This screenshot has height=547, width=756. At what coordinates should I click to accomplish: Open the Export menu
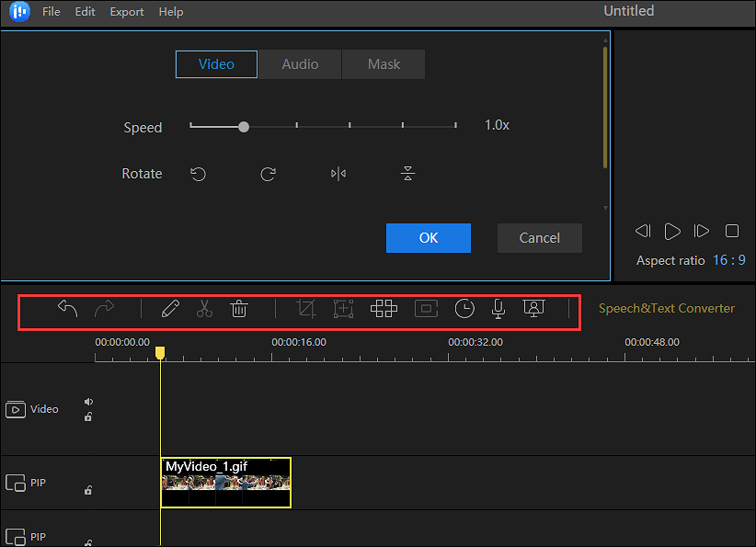click(127, 12)
